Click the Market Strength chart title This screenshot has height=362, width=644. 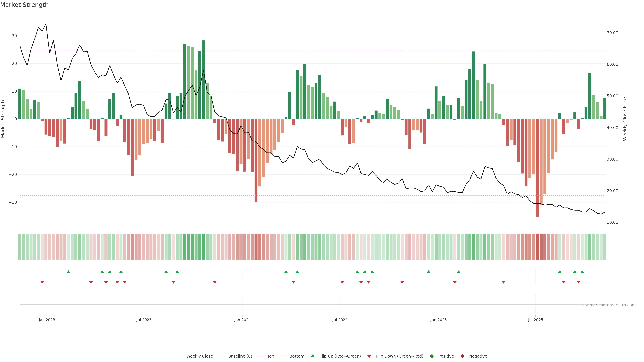pos(24,5)
